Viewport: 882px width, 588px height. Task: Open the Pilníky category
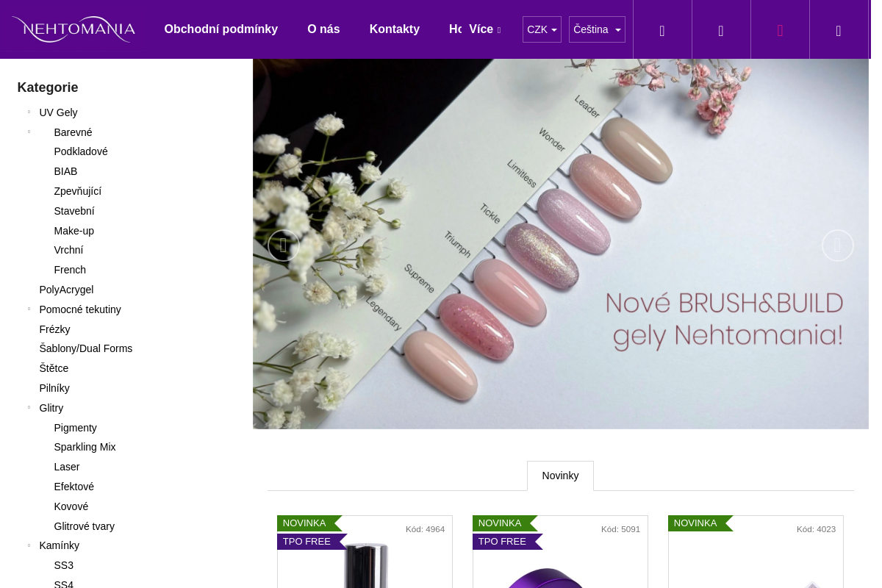click(54, 388)
